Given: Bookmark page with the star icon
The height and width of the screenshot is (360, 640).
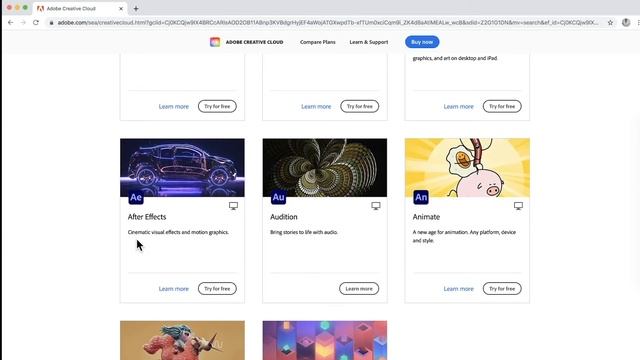Looking at the screenshot, I should 610,23.
